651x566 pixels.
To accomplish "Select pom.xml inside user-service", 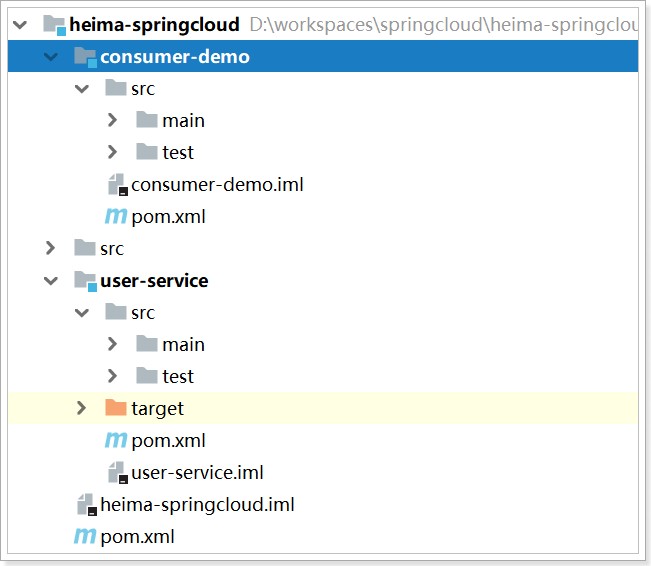I will point(168,441).
